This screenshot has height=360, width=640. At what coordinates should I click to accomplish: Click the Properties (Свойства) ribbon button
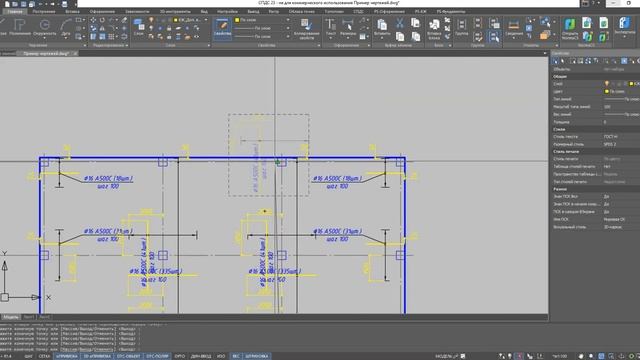point(222,28)
